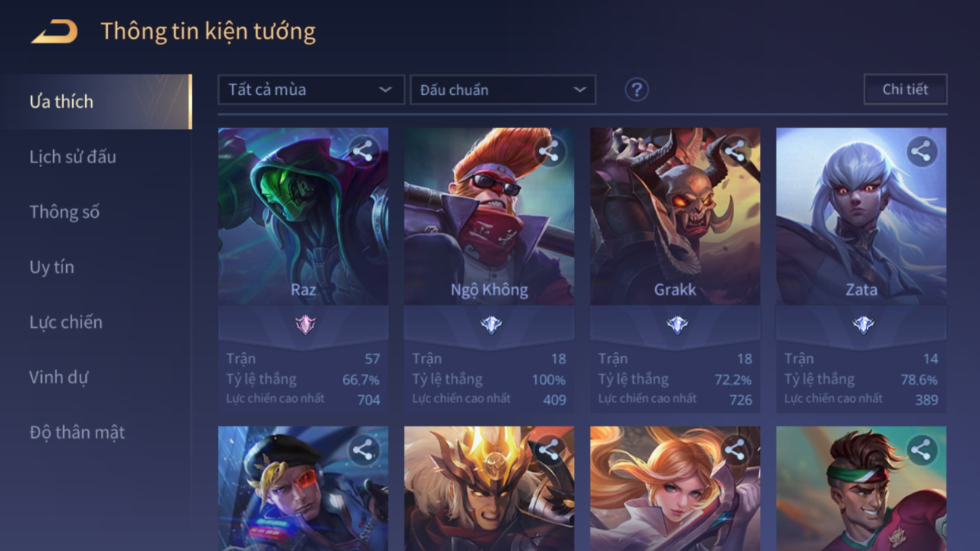Screen dimensions: 980x551
Task: Share the Raz hero card
Action: 364,151
